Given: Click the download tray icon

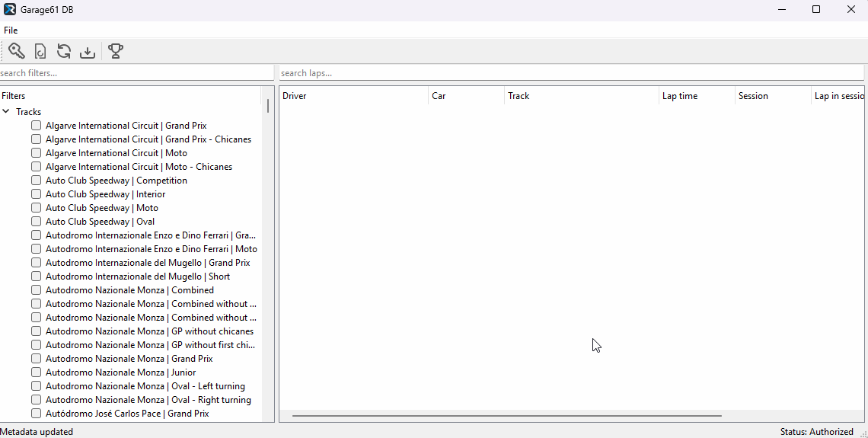Looking at the screenshot, I should click(x=88, y=51).
